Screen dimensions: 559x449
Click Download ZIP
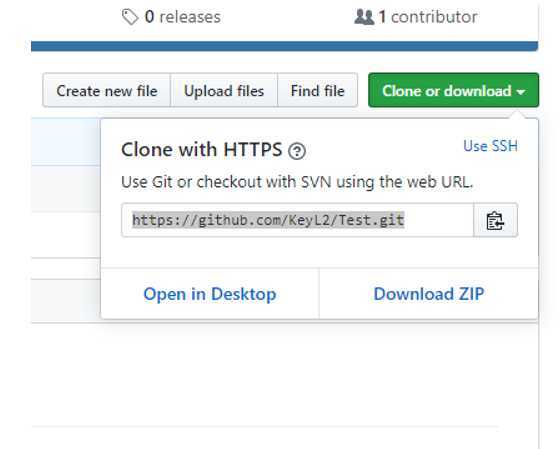tap(429, 294)
